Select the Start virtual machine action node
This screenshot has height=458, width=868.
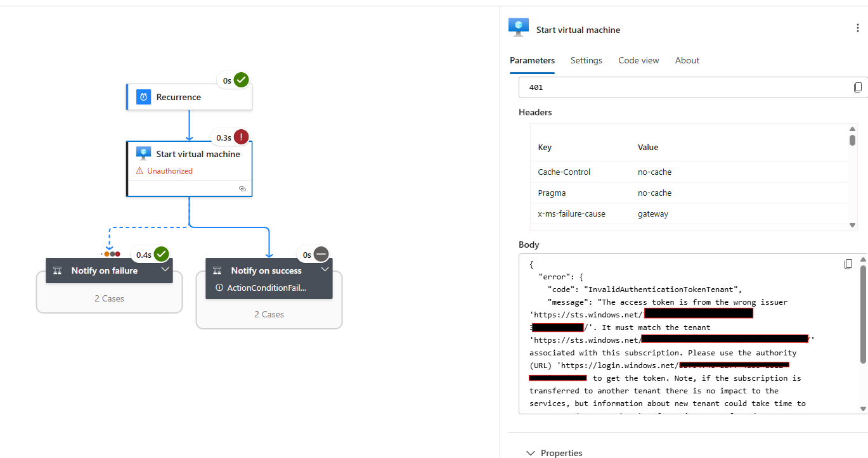[190, 169]
